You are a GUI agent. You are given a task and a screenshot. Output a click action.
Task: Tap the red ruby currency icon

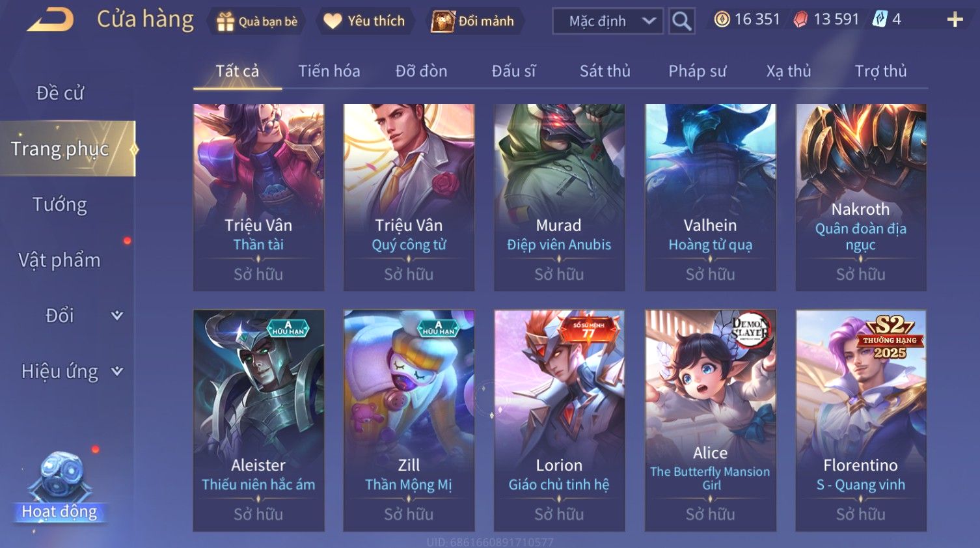[x=800, y=20]
